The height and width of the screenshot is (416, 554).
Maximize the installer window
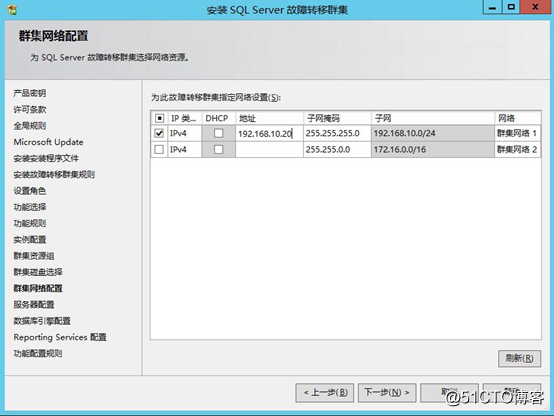point(511,7)
